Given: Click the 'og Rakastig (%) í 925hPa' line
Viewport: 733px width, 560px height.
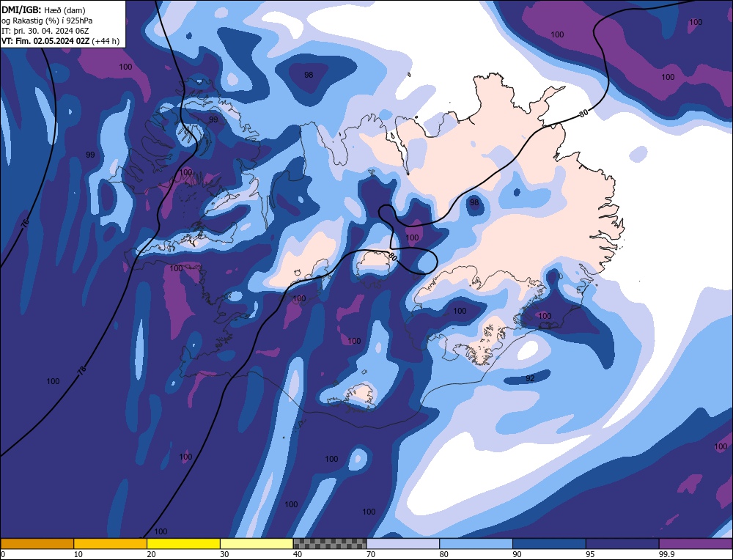Looking at the screenshot, I should pos(47,21).
